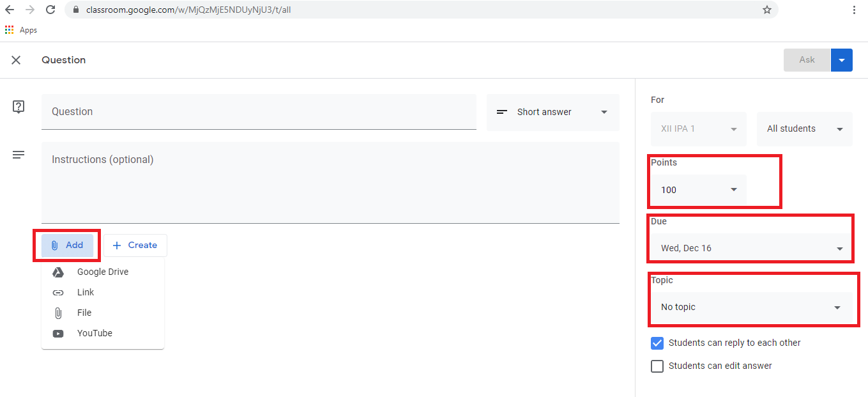
Task: Expand the Points 100 dropdown
Action: pyautogui.click(x=698, y=190)
